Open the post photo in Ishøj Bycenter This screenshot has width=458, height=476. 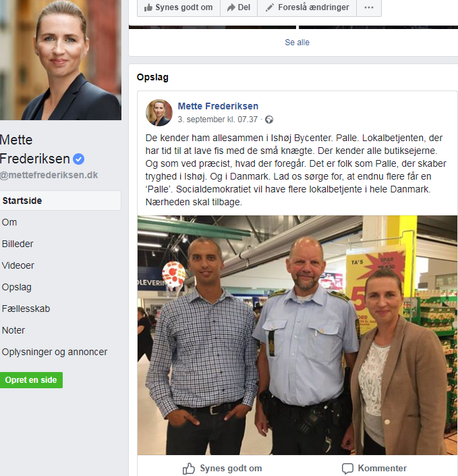[297, 335]
